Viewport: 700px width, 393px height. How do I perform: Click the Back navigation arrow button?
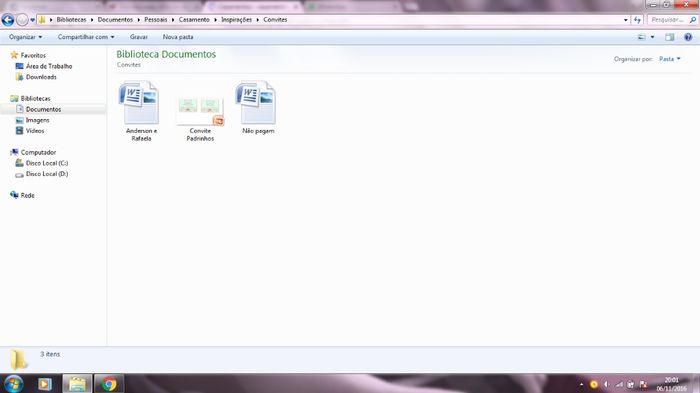(8, 20)
